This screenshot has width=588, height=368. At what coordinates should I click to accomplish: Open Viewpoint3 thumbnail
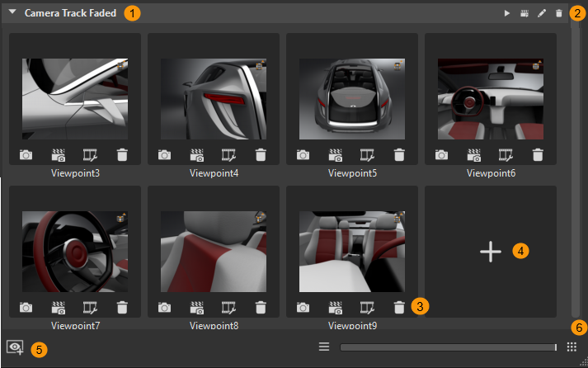point(75,99)
